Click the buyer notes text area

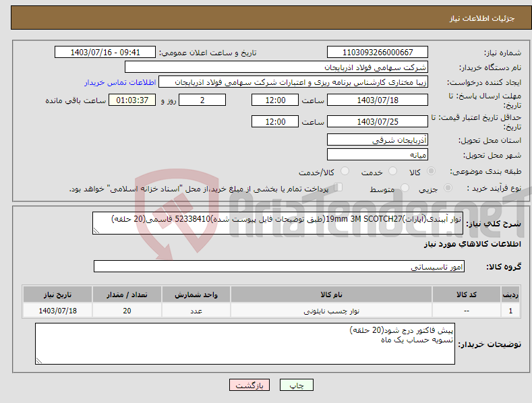point(245,344)
